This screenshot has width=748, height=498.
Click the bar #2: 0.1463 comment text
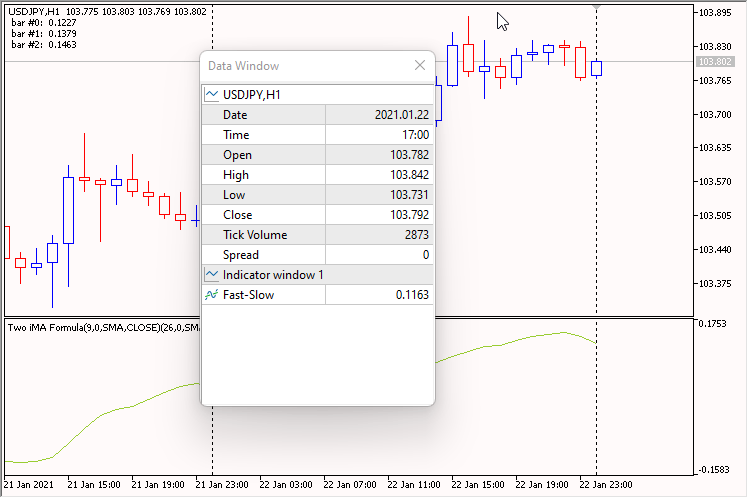coord(44,44)
